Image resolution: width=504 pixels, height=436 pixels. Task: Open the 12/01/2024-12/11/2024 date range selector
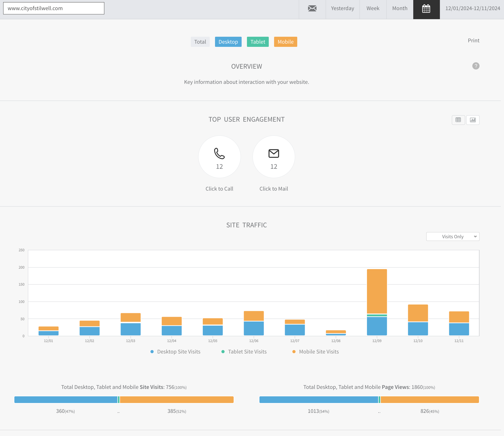(x=473, y=9)
